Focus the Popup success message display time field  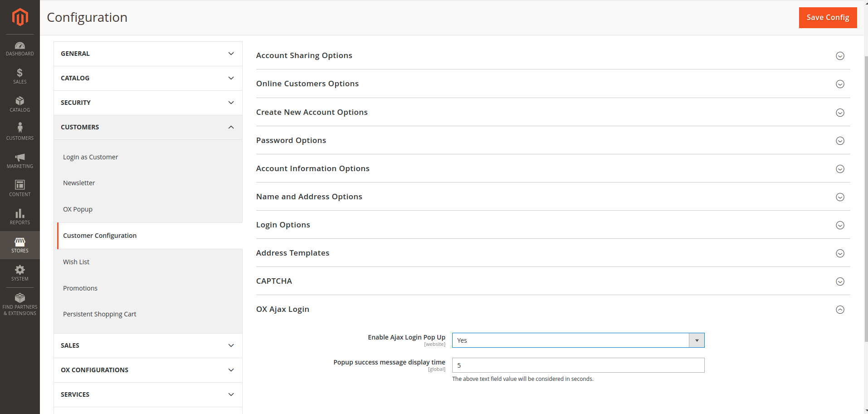coord(578,365)
